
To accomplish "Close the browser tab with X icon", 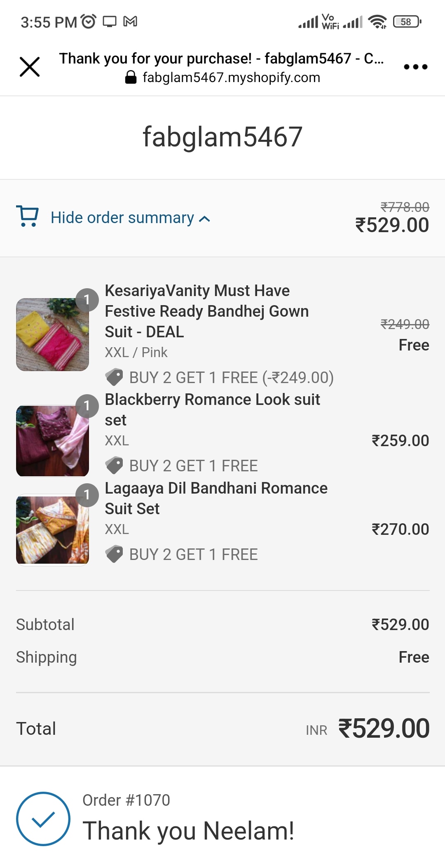I will [30, 67].
